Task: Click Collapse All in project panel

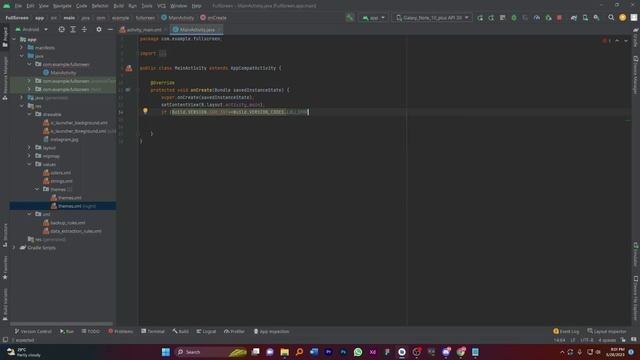Action: coord(84,29)
